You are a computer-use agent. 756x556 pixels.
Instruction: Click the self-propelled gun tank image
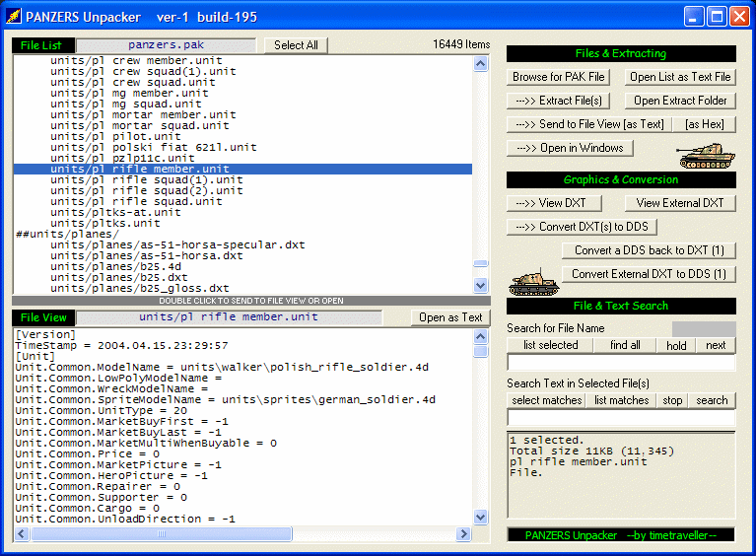click(533, 282)
